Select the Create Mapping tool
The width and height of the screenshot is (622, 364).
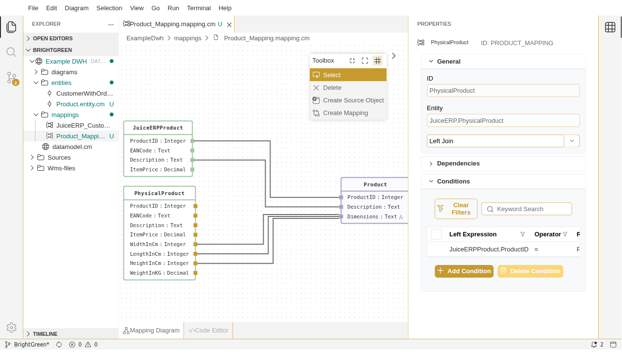coord(345,113)
